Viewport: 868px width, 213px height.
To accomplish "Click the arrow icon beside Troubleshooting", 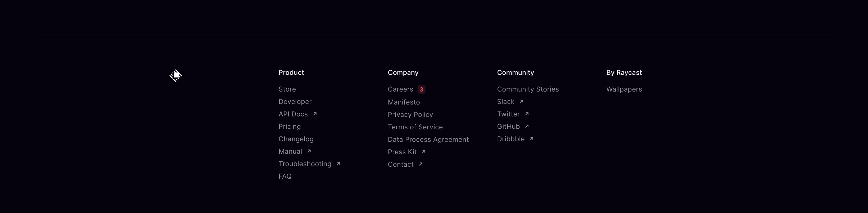I will click(338, 164).
